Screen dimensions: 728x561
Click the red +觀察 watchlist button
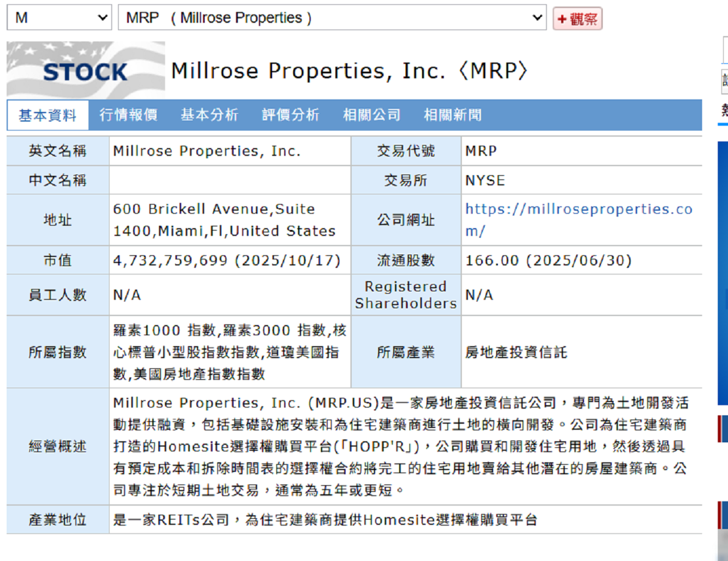coord(577,19)
